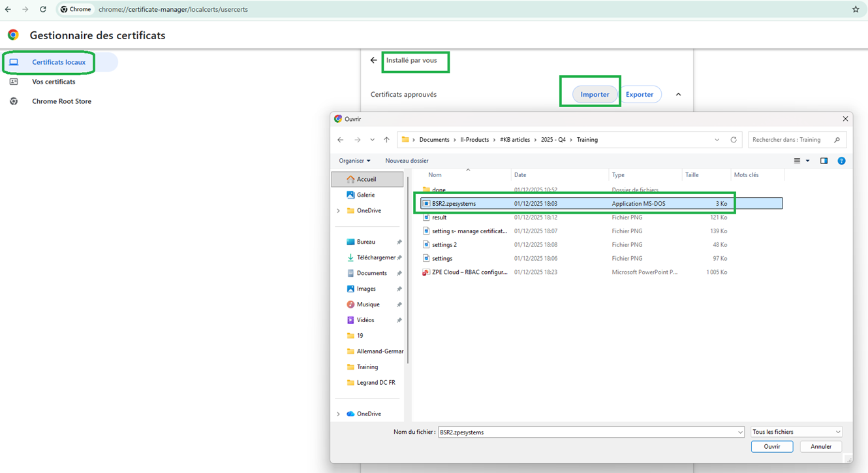Sort files by the Mots clés column header
Screen dimensions: 868x473
point(757,175)
